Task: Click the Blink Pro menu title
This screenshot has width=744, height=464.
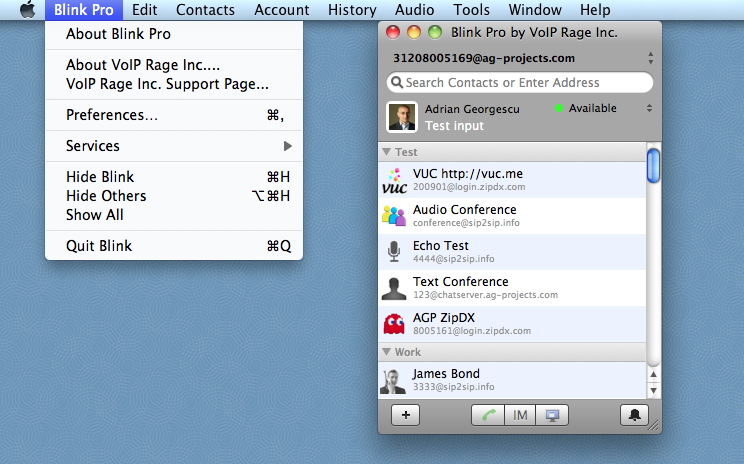Action: click(84, 9)
